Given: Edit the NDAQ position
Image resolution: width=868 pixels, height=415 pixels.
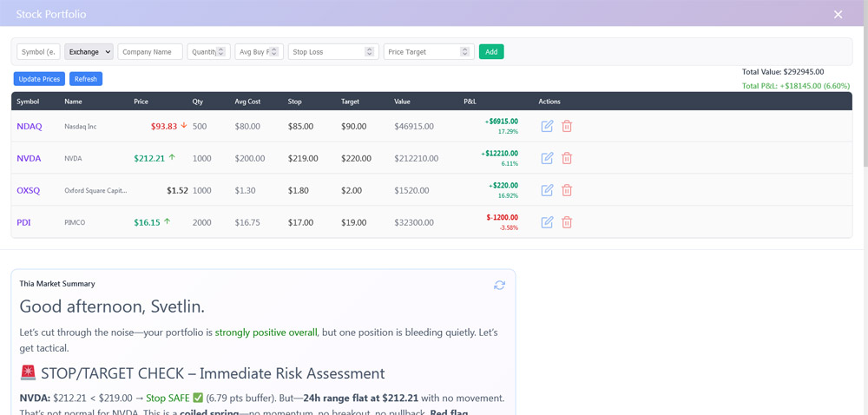Looking at the screenshot, I should [547, 126].
